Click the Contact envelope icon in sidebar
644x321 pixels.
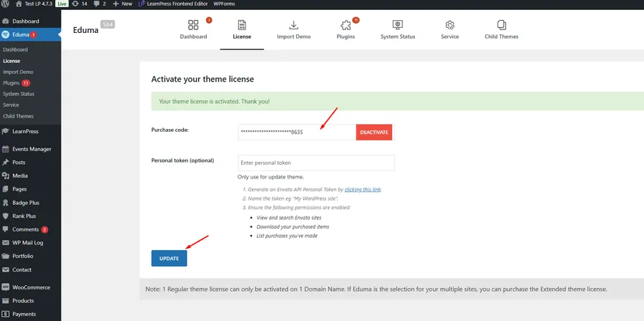pos(5,269)
